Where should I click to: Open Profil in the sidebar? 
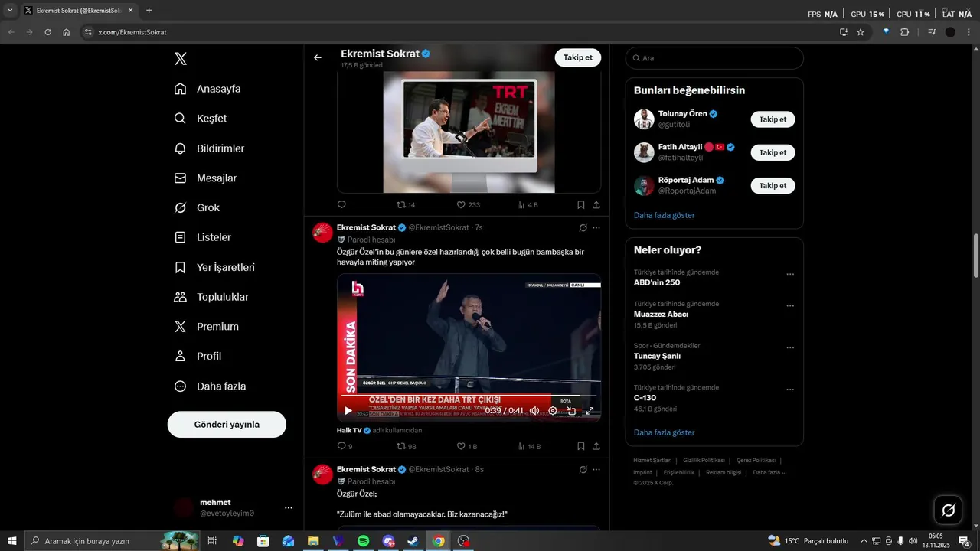(x=198, y=356)
